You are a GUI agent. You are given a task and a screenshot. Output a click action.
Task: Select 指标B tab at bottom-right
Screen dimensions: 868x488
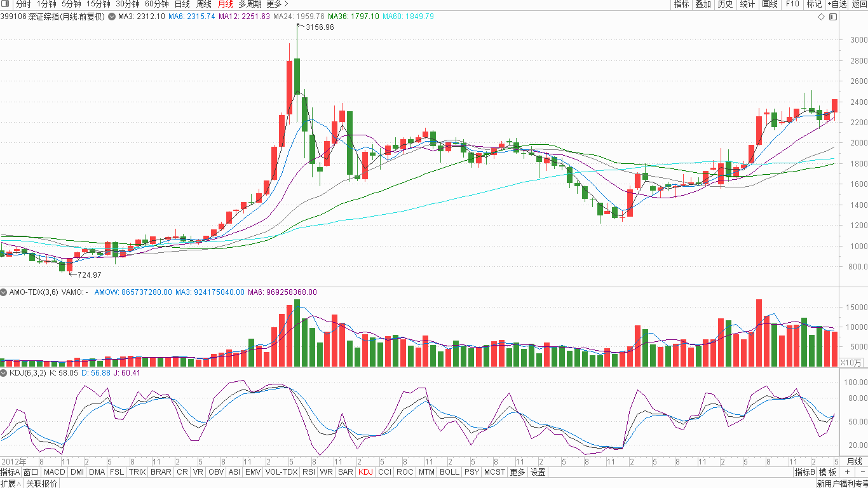coord(805,472)
